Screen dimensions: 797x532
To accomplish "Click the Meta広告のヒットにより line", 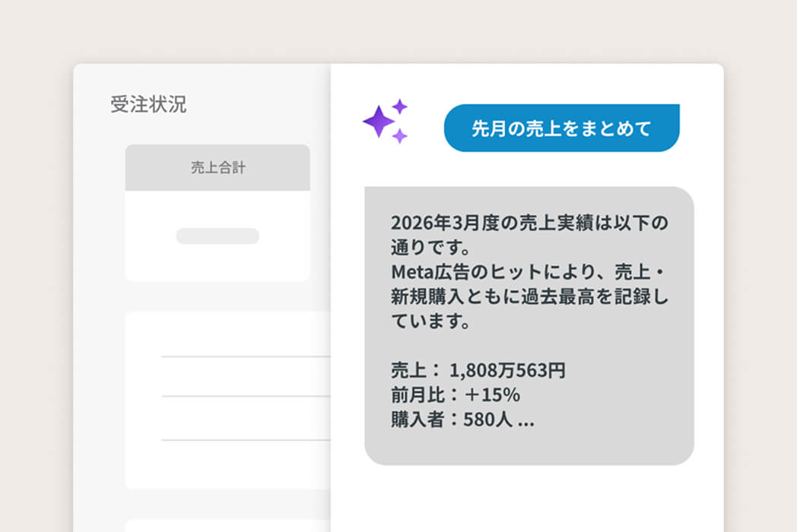I will [x=528, y=272].
